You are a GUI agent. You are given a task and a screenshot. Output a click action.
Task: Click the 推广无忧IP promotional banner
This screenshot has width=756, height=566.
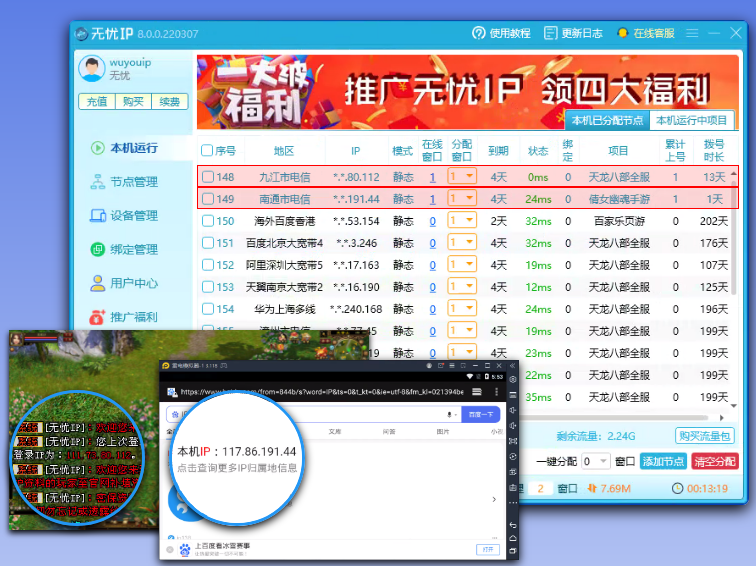(x=468, y=92)
